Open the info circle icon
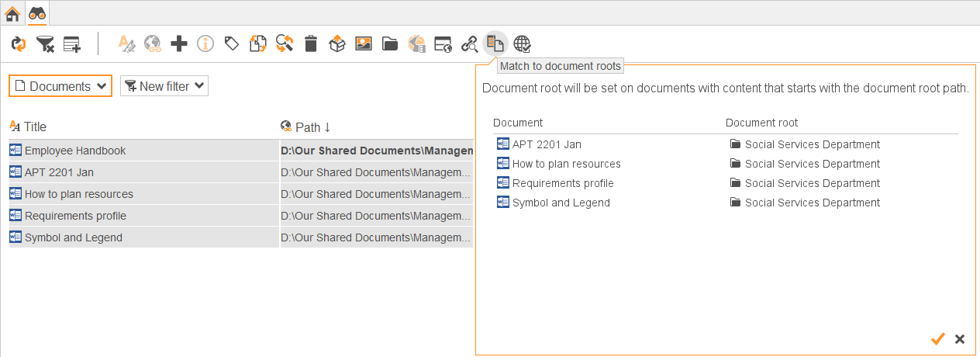 coord(205,43)
